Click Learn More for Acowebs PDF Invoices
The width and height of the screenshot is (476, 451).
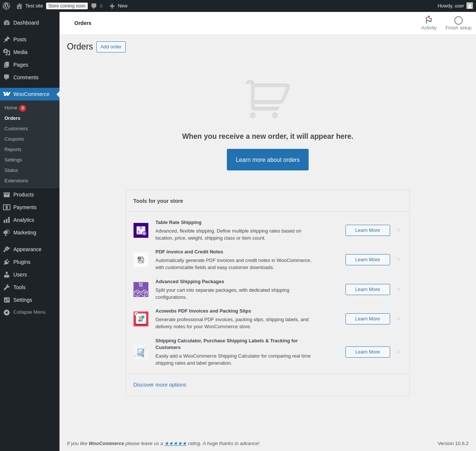coord(367,319)
